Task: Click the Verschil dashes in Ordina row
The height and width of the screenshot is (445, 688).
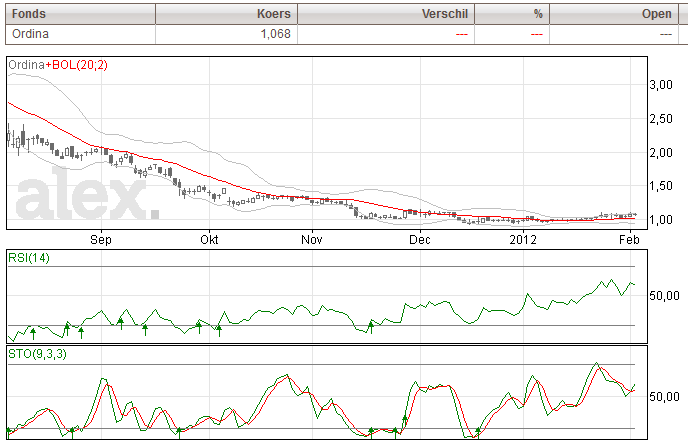Action: point(462,34)
